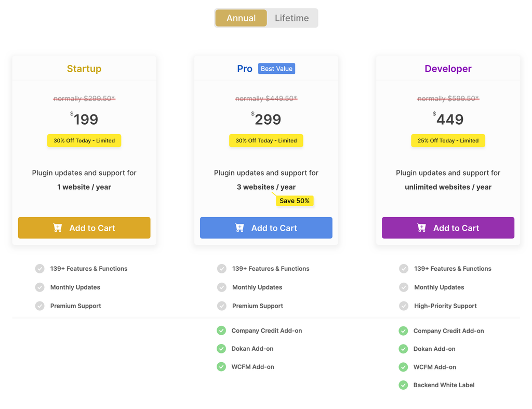Click struck-through normally $599.50 price
The width and height of the screenshot is (532, 409).
coord(448,98)
